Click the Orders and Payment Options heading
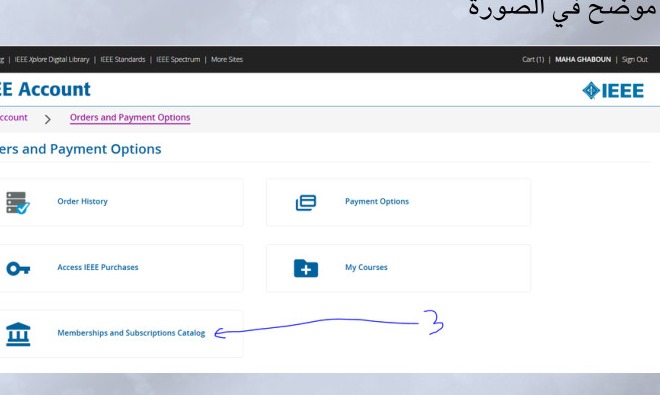Viewport: 660px width, 395px height. (80, 149)
